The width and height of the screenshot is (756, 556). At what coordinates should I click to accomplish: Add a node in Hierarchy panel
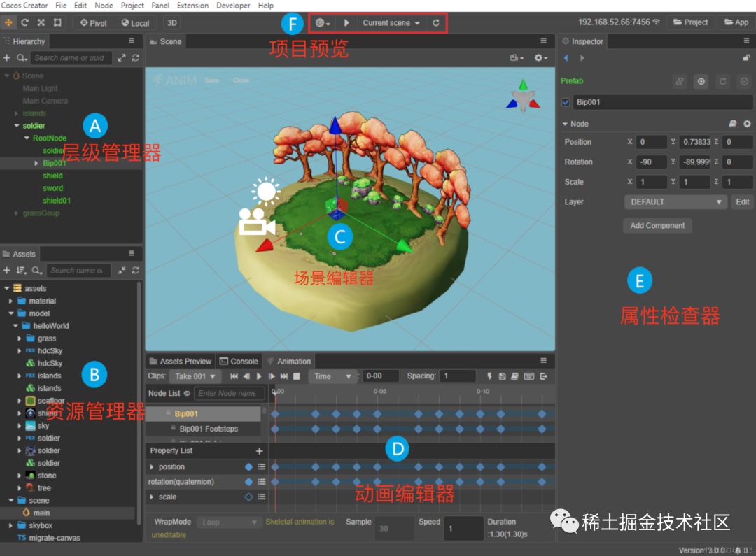tap(7, 58)
